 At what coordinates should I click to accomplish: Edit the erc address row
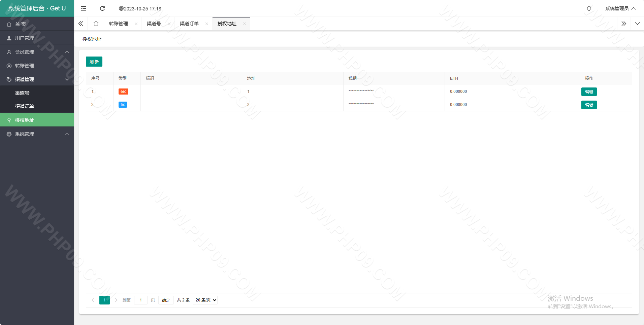pyautogui.click(x=589, y=92)
